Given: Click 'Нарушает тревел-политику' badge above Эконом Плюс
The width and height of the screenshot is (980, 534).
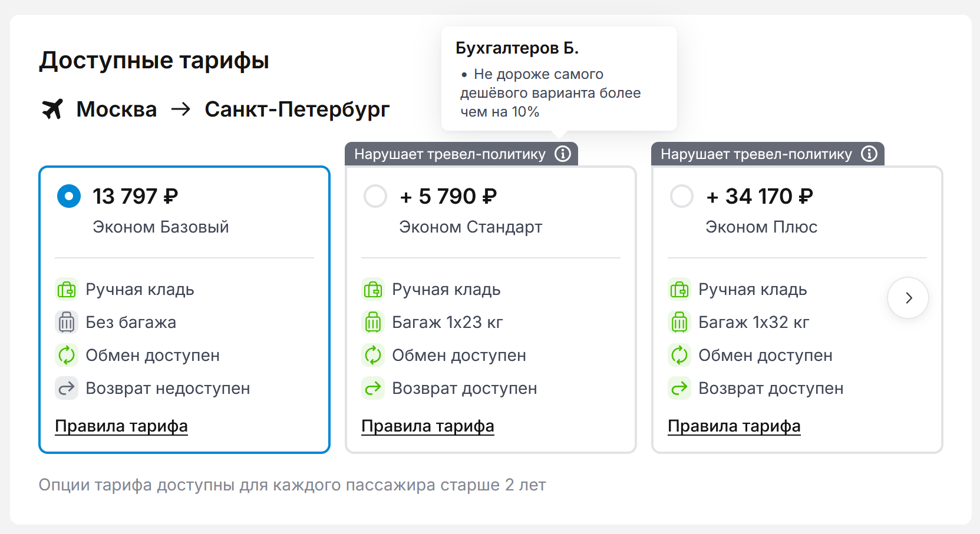Looking at the screenshot, I should 757,154.
